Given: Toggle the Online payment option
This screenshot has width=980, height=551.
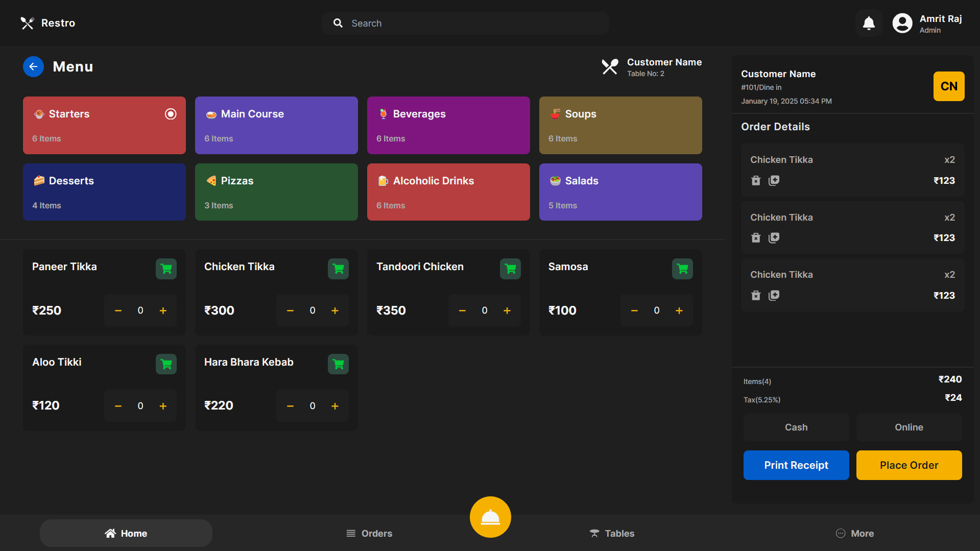Looking at the screenshot, I should pos(909,427).
